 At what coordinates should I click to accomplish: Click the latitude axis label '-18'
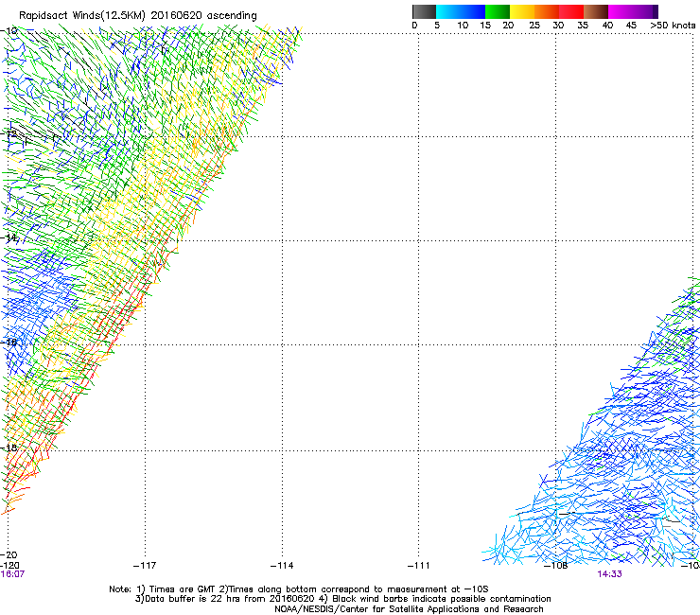point(9,448)
